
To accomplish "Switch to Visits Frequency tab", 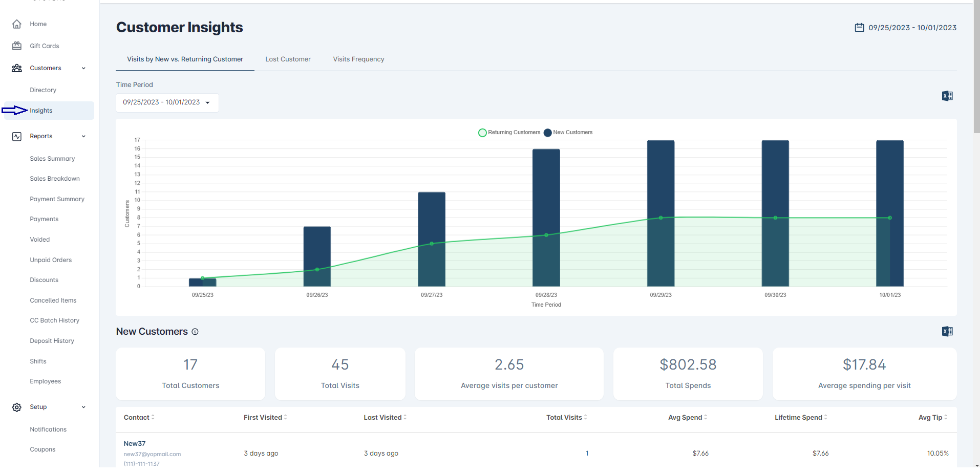I will tap(358, 59).
